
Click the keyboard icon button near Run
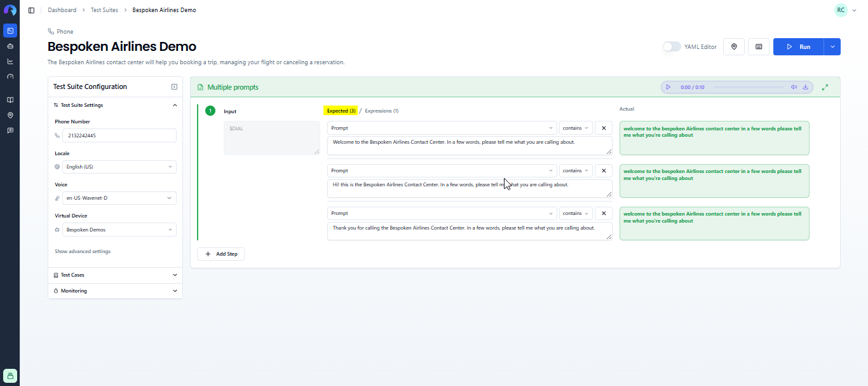759,47
